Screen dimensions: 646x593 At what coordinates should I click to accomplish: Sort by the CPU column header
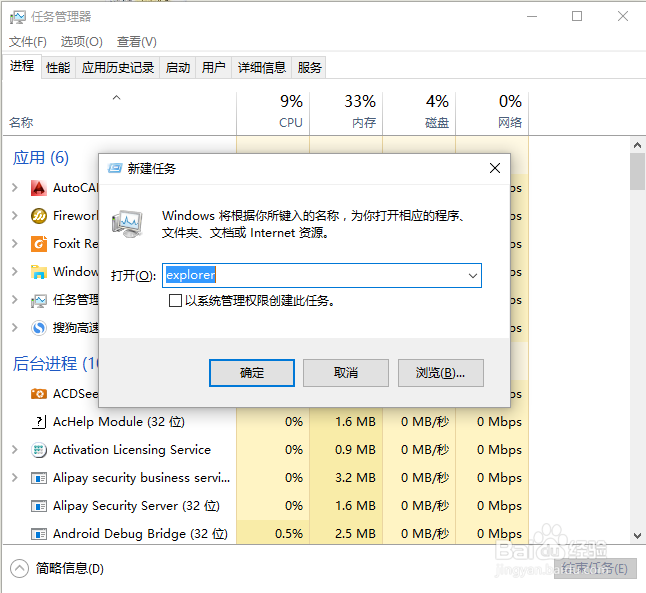273,113
